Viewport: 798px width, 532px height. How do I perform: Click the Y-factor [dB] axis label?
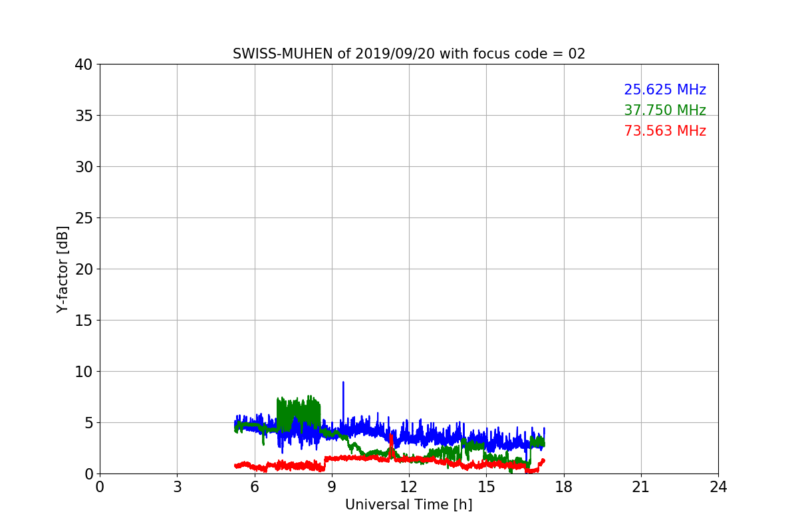pyautogui.click(x=63, y=269)
